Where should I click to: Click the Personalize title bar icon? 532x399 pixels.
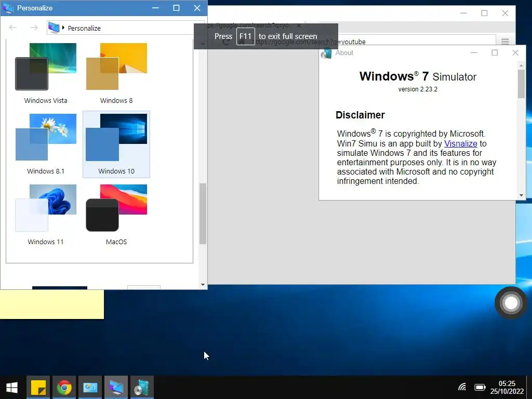point(8,8)
